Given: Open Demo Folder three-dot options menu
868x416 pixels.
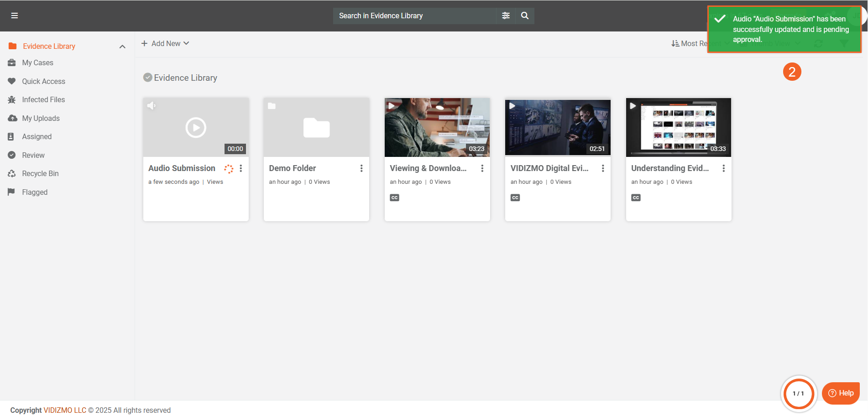Looking at the screenshot, I should pyautogui.click(x=361, y=168).
